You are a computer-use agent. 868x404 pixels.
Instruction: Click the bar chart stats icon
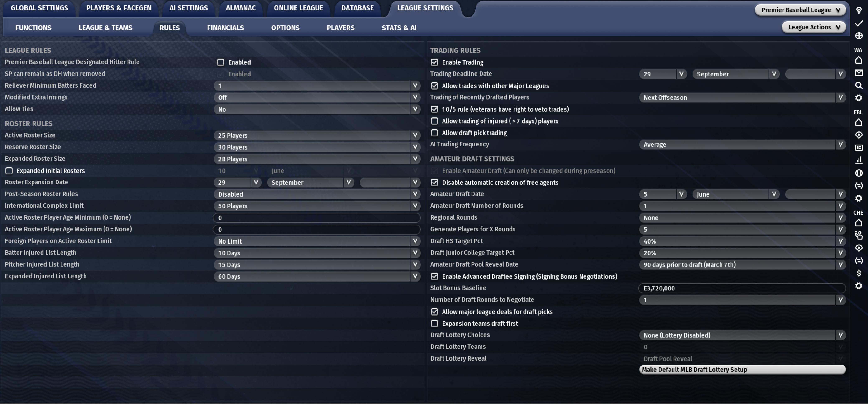click(x=859, y=160)
